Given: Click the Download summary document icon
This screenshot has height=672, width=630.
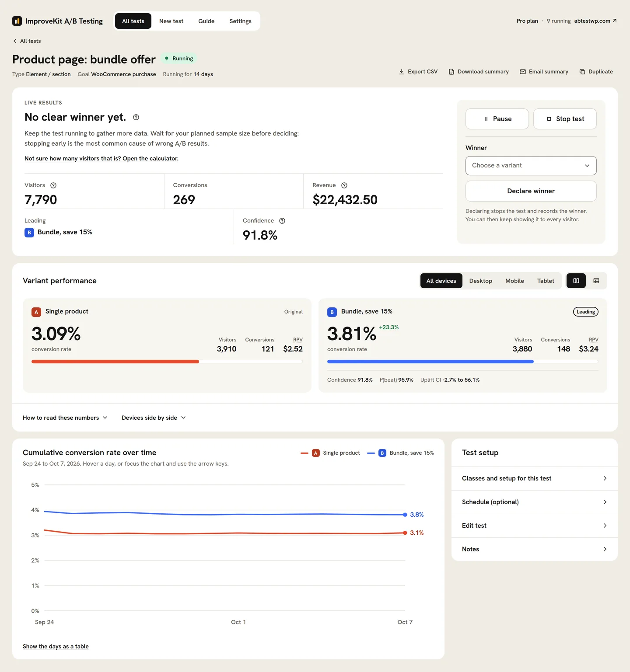Looking at the screenshot, I should coord(451,72).
